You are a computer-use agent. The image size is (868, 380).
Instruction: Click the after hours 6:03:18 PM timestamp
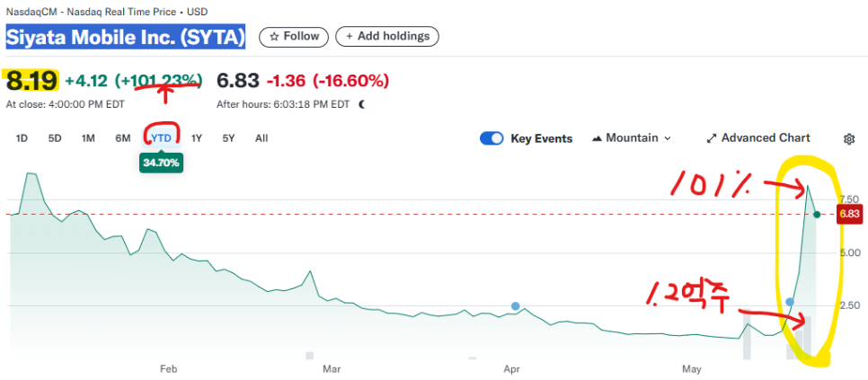pyautogui.click(x=283, y=104)
